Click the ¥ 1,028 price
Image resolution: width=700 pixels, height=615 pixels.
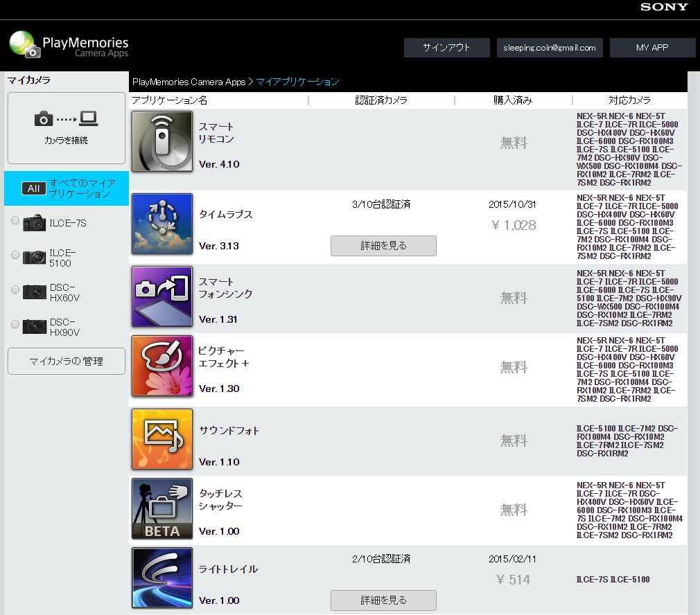pyautogui.click(x=514, y=225)
